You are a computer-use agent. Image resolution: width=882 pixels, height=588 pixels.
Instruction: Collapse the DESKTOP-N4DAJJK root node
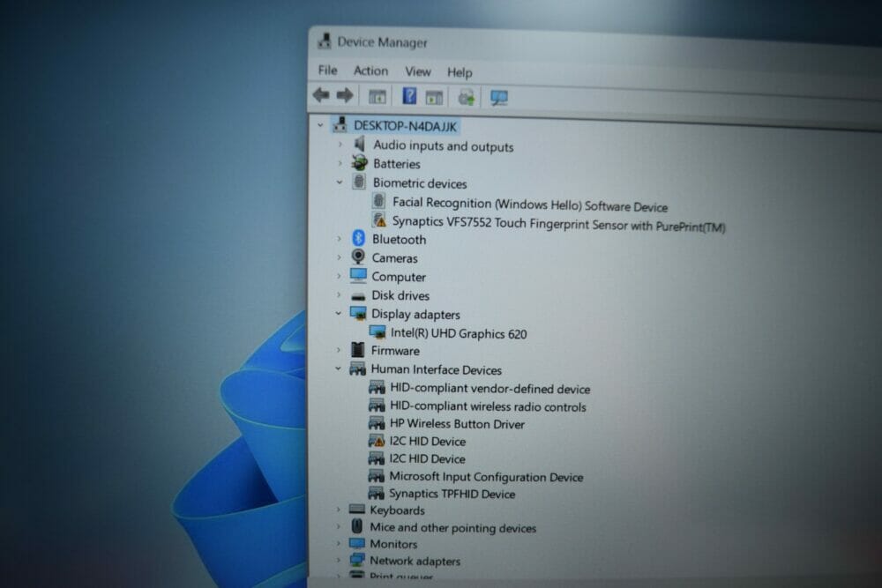[321, 125]
